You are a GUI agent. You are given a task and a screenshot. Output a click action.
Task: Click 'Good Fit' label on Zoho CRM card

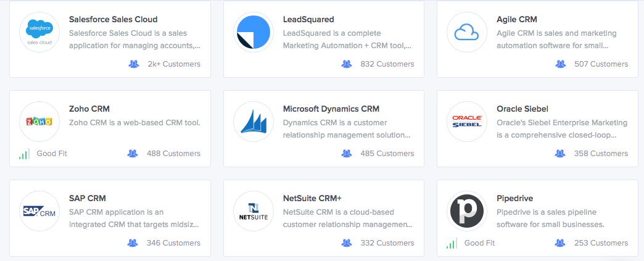pos(52,154)
